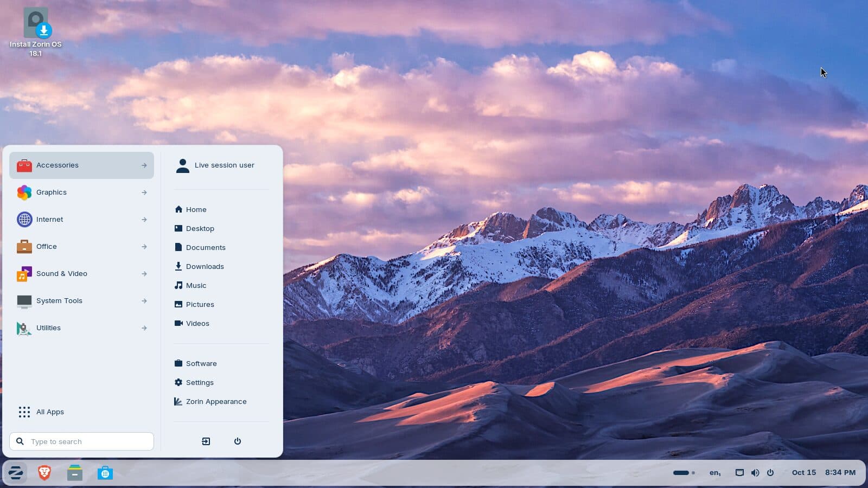
Task: Open the Pictures folder shortcut
Action: (221, 304)
